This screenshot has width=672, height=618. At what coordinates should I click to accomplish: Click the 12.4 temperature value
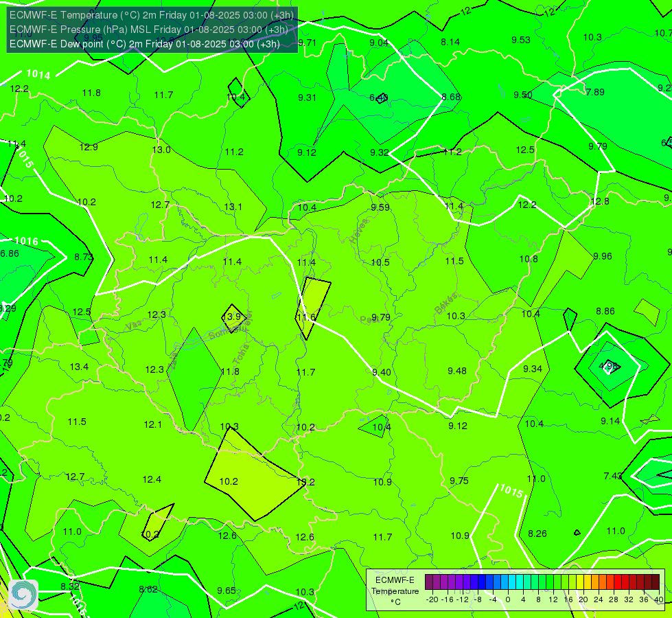[152, 479]
